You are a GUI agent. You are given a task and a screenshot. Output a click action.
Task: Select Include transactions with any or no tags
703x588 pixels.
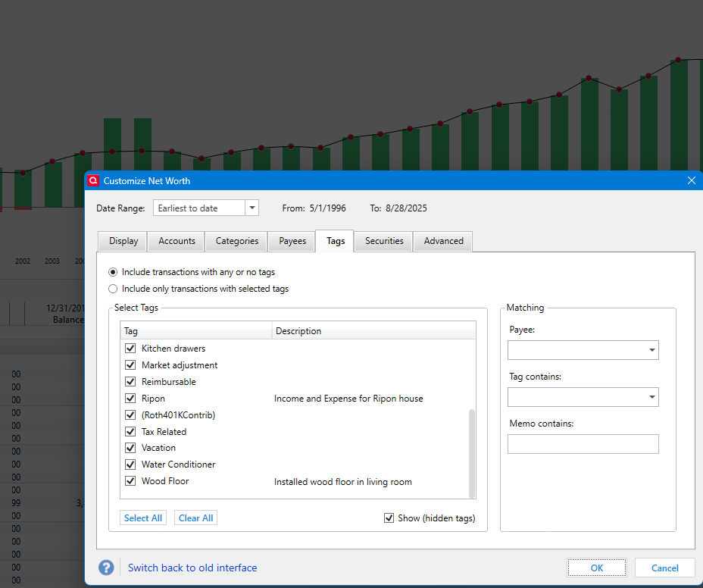(x=113, y=272)
